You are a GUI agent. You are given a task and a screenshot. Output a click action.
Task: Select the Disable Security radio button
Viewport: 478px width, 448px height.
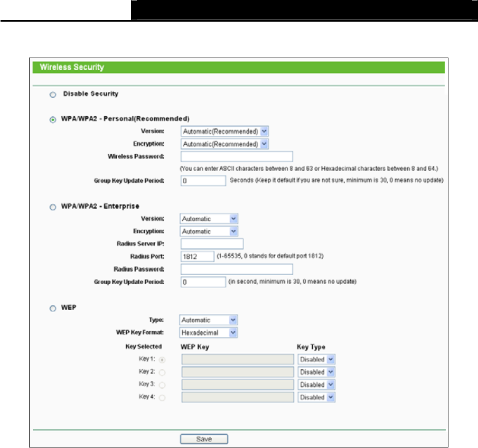pos(53,95)
